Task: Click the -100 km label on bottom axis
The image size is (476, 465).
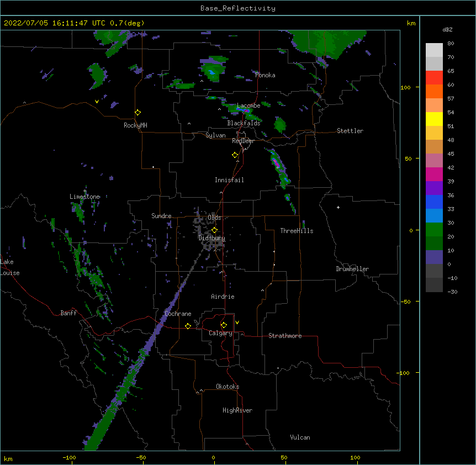Action: (x=70, y=457)
